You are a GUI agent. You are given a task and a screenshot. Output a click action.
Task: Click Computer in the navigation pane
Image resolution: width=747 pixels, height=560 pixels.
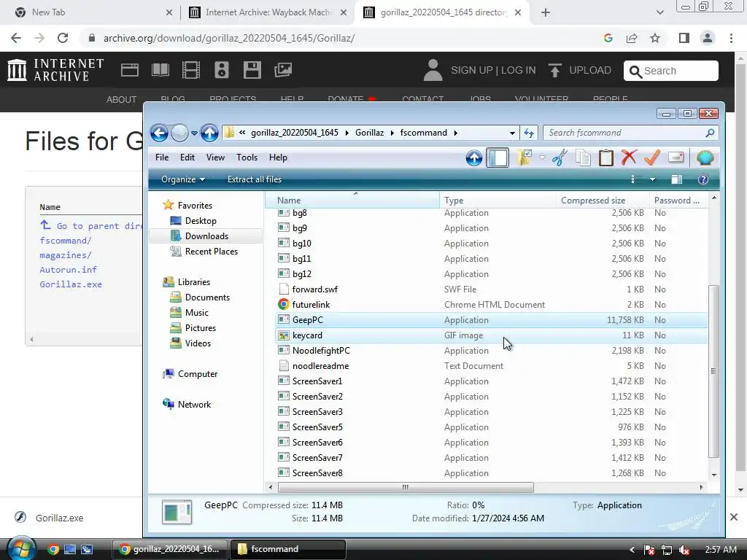197,374
